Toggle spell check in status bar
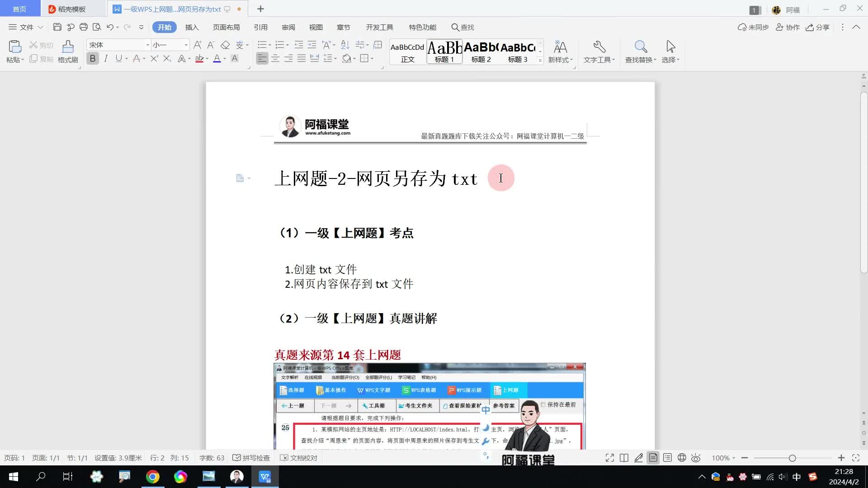 click(x=251, y=458)
